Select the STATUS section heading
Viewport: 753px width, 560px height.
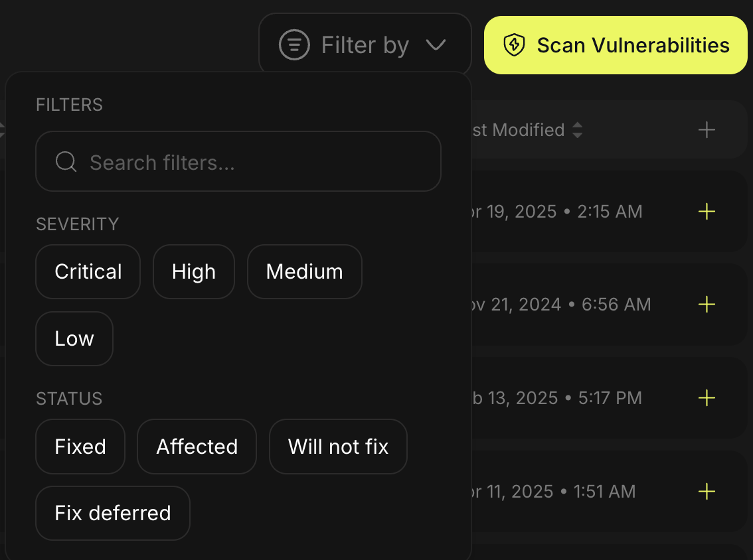[x=69, y=398]
